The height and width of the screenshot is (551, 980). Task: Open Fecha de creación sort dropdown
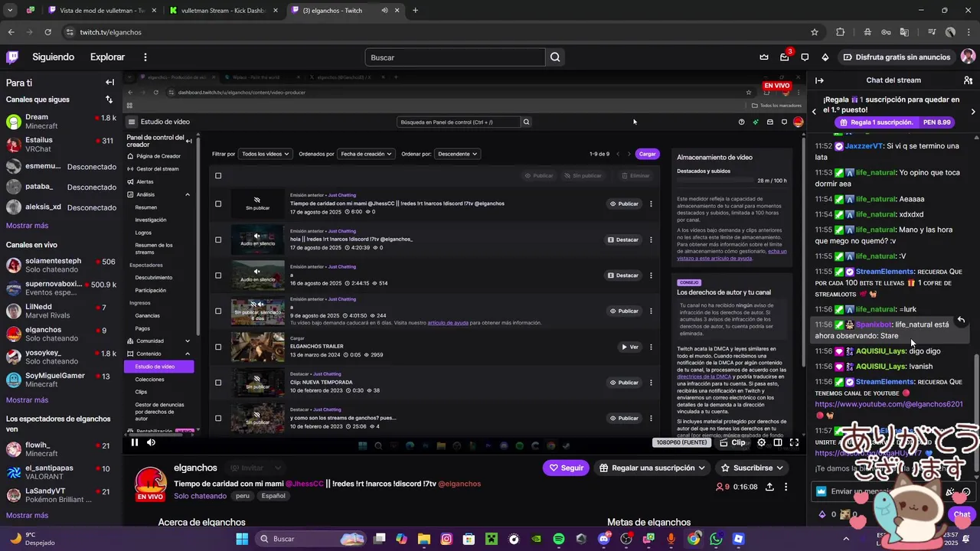point(366,154)
